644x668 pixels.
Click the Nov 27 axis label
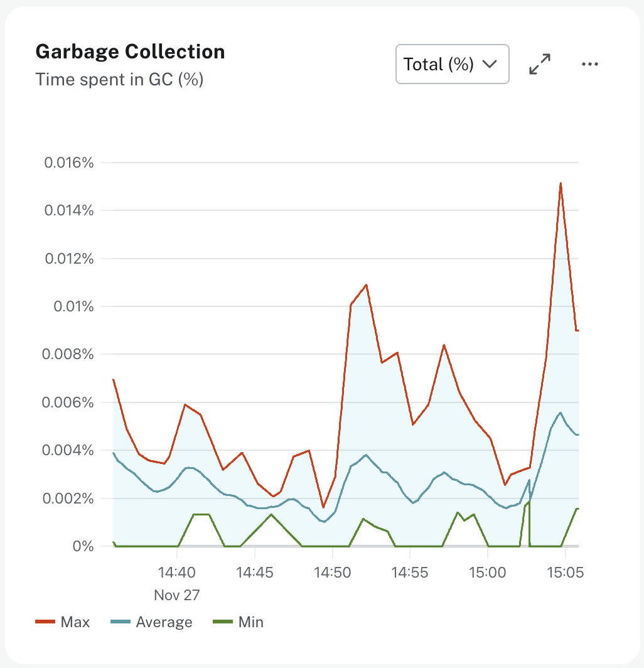(176, 595)
